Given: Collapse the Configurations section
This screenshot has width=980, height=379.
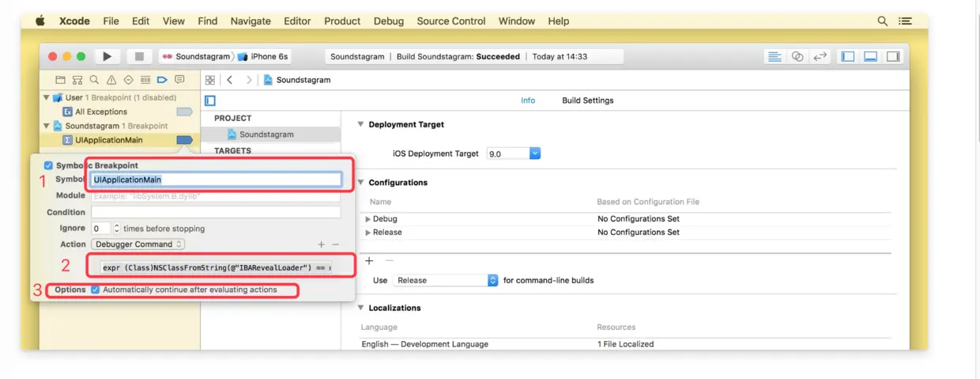Looking at the screenshot, I should coord(361,182).
